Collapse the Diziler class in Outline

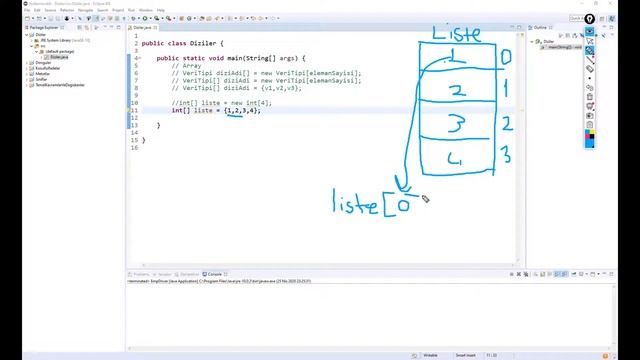(x=532, y=42)
